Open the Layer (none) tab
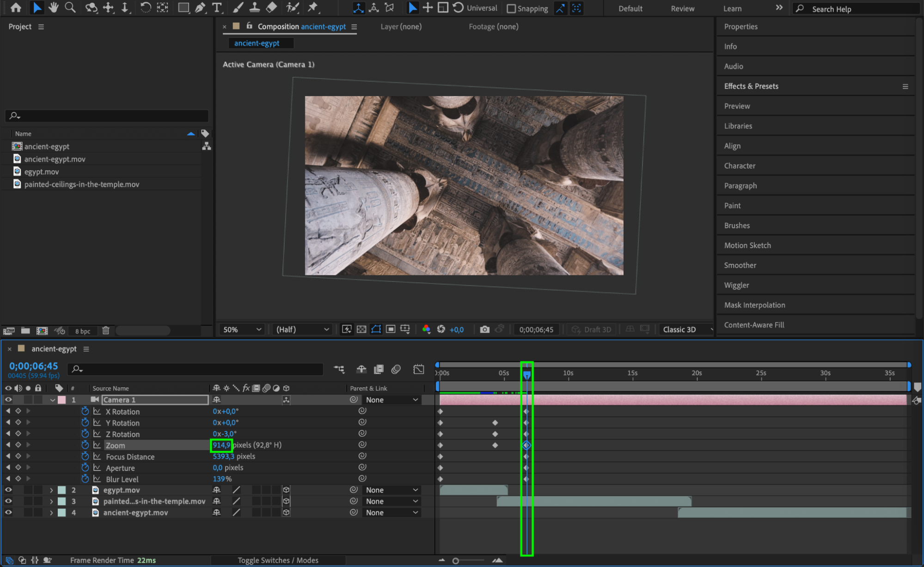Viewport: 924px width, 567px height. 401,26
